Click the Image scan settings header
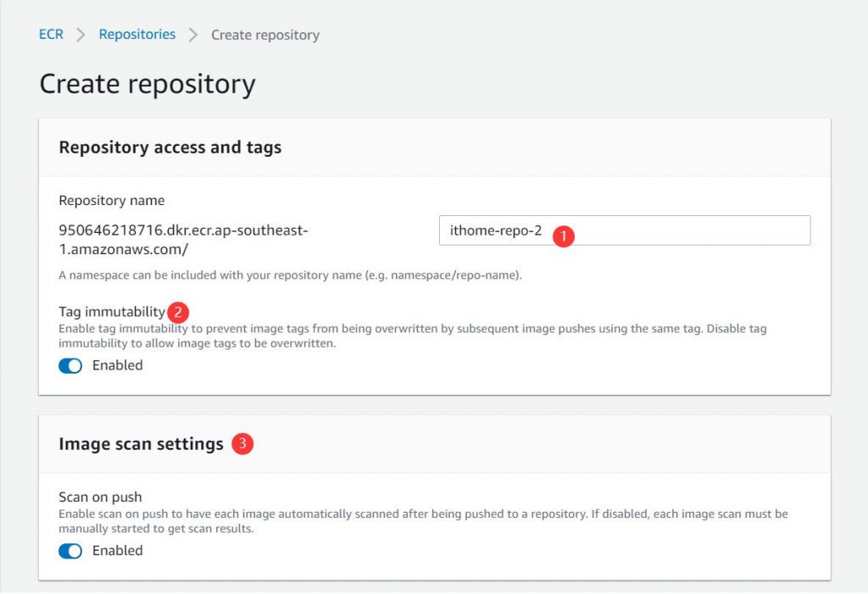The width and height of the screenshot is (868, 594). point(141,444)
